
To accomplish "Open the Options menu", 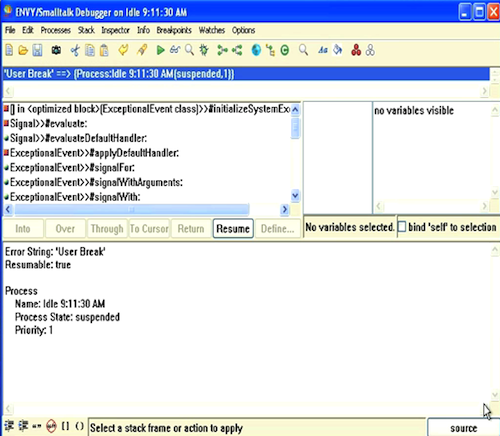I will click(x=244, y=30).
